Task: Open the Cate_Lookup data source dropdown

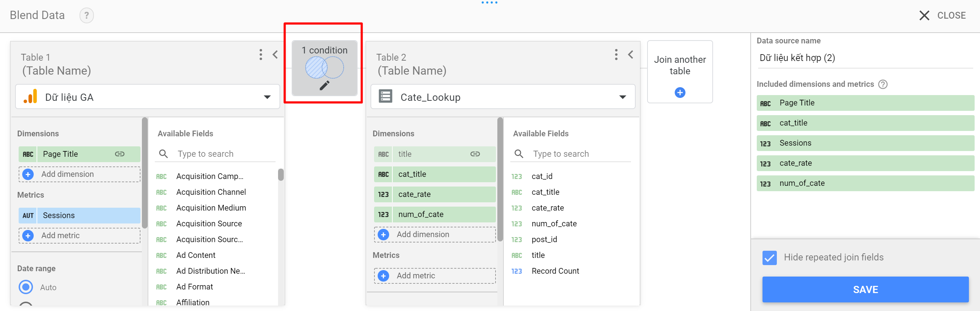Action: [622, 97]
